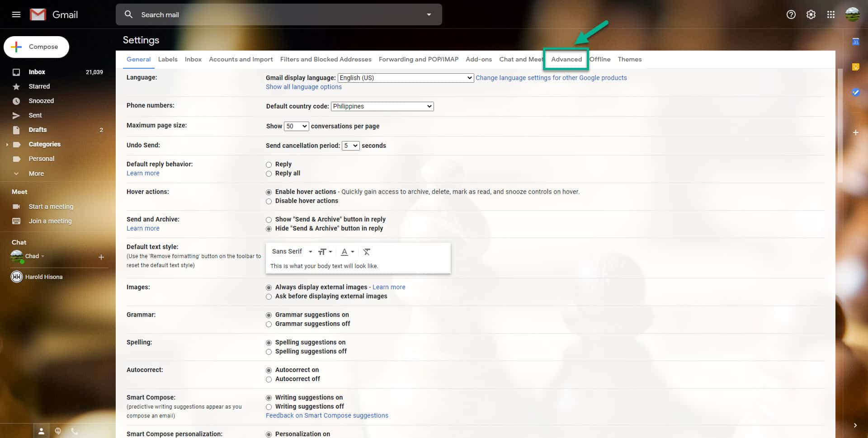The width and height of the screenshot is (868, 438).
Task: Expand the Categories label
Action: pos(7,145)
